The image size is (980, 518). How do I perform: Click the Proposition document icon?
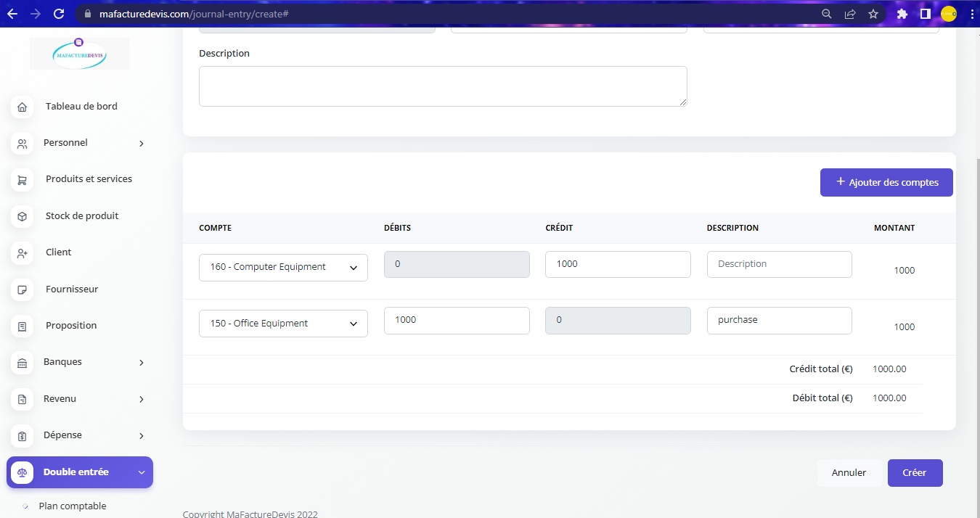[x=22, y=326]
